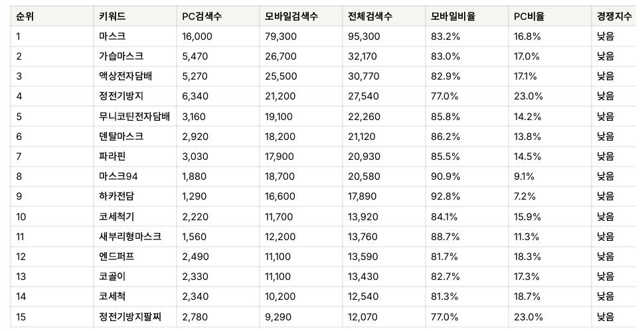Click the keyword 무니코틴전자담배
Screen dimensions: 644x331
click(134, 117)
